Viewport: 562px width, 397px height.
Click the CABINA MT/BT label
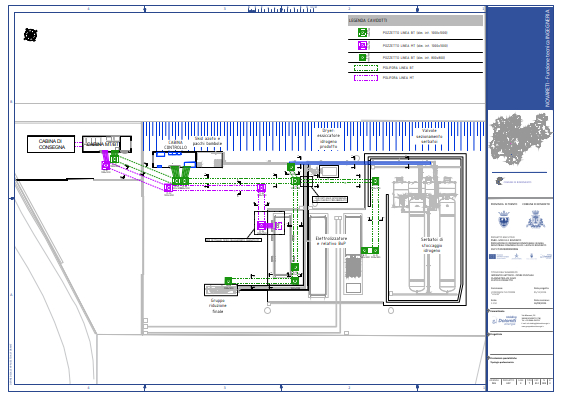103,144
